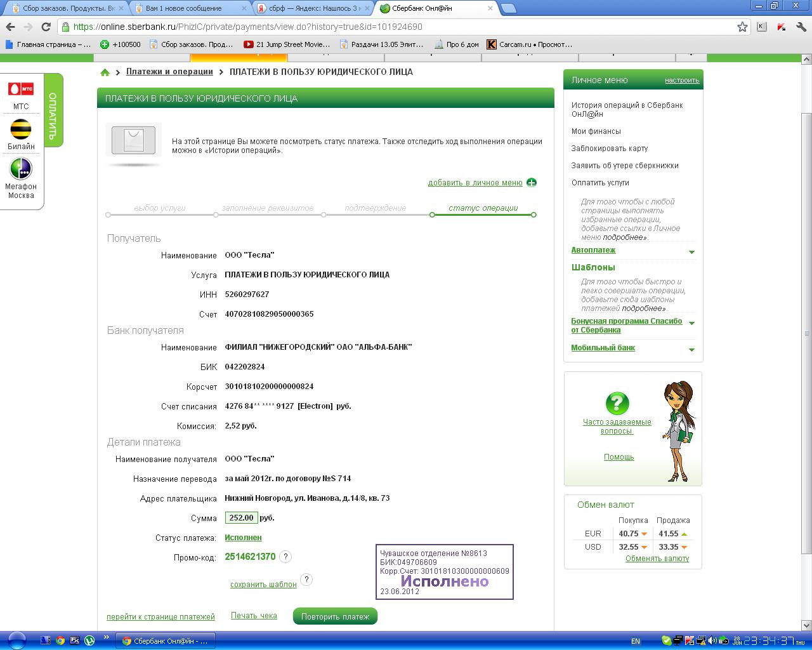This screenshot has height=650, width=812.
Task: Click the 'Платежи и операции' breadcrumb link
Action: pyautogui.click(x=169, y=72)
